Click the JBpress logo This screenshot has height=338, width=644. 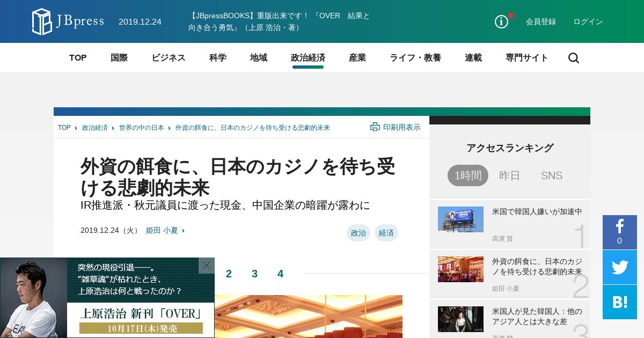pyautogui.click(x=68, y=21)
